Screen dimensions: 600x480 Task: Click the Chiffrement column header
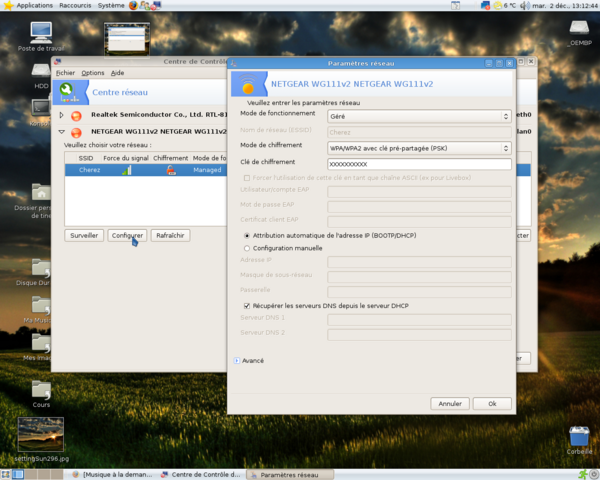click(x=171, y=158)
